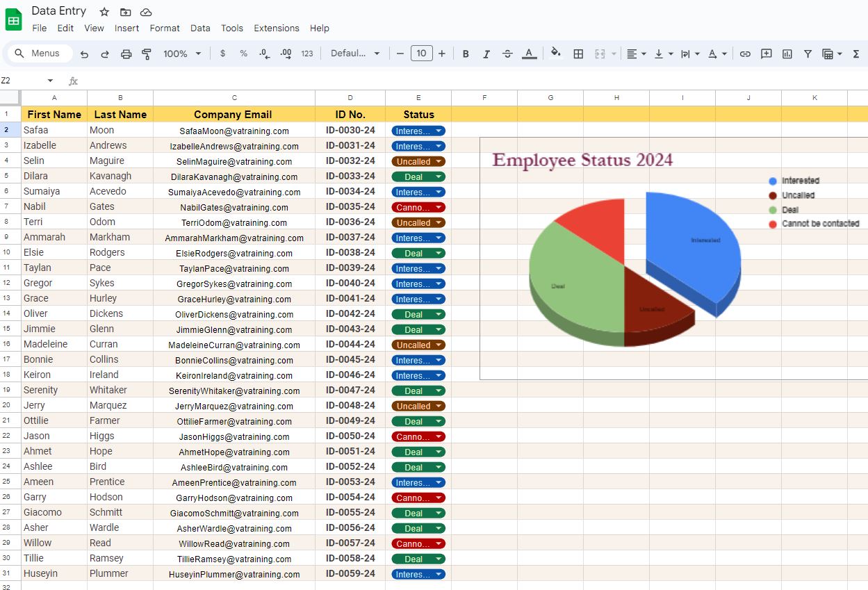The image size is (868, 590).
Task: Select the paint format tool
Action: [x=147, y=54]
